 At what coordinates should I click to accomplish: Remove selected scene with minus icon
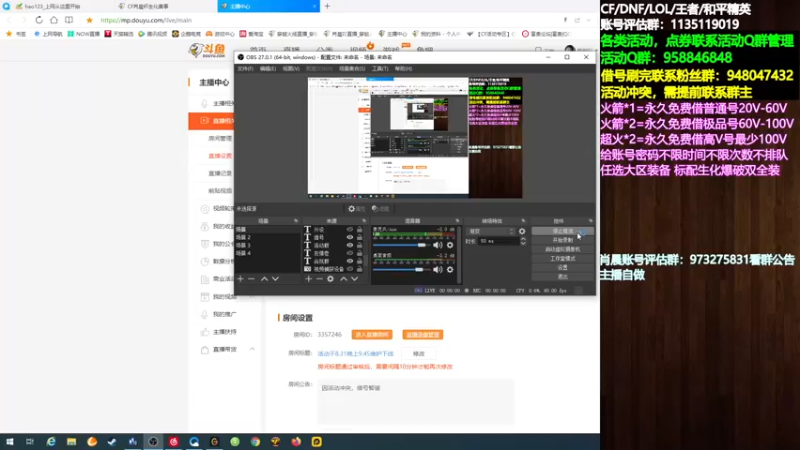coord(251,279)
